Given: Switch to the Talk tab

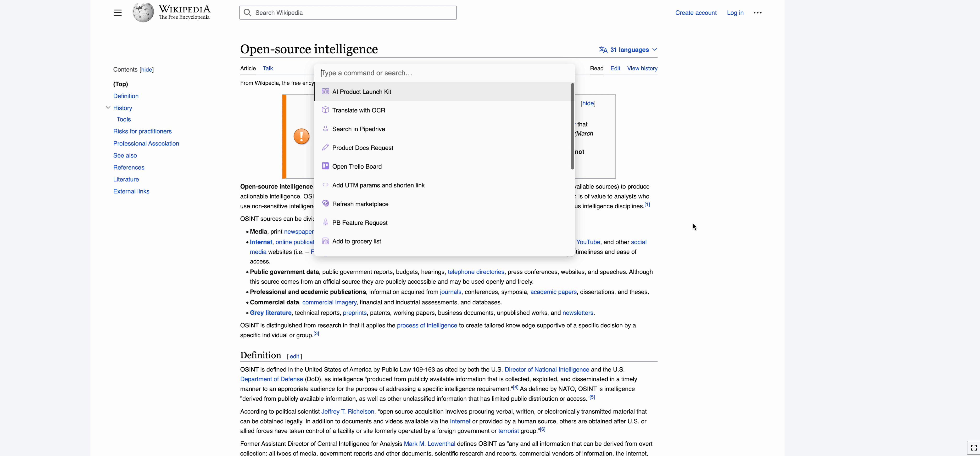Looking at the screenshot, I should 267,68.
